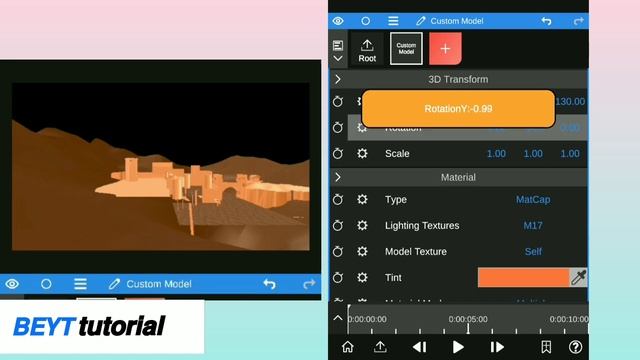The image size is (640, 360).
Task: Add new element with red plus button
Action: click(445, 49)
